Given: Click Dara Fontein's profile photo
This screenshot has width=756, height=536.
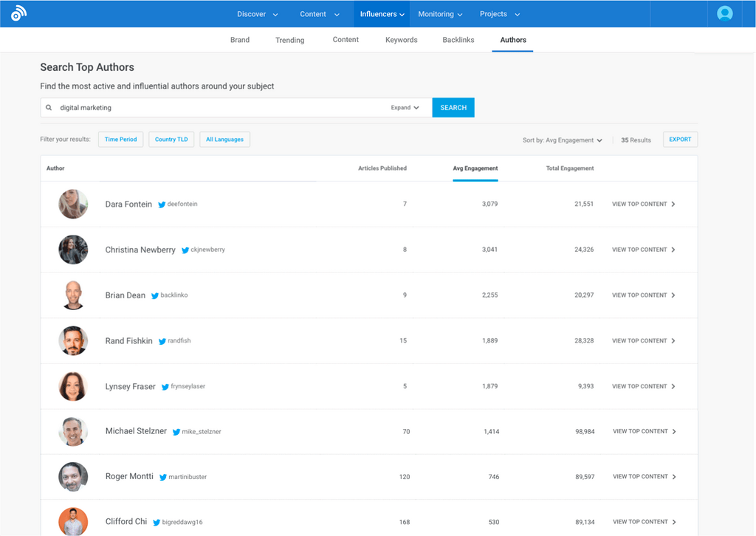Looking at the screenshot, I should (x=73, y=204).
